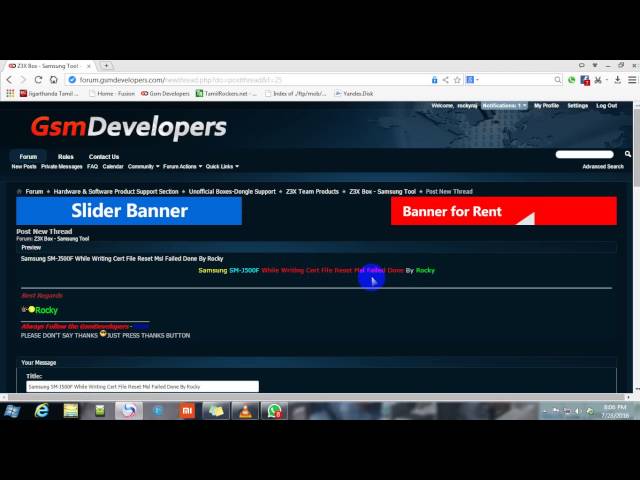Open WhatsApp from the taskbar

pyautogui.click(x=274, y=411)
